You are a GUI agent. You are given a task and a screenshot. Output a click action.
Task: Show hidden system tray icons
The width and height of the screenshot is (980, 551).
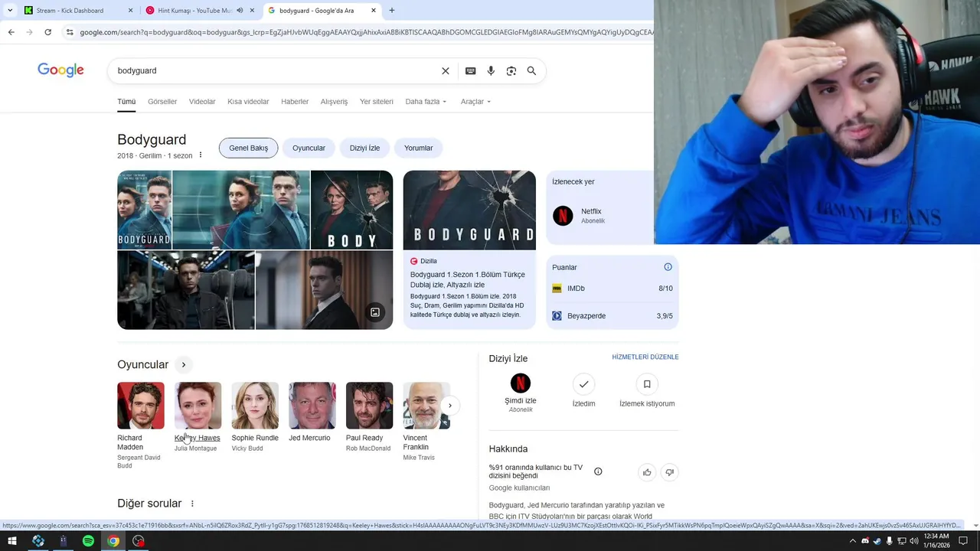(853, 541)
